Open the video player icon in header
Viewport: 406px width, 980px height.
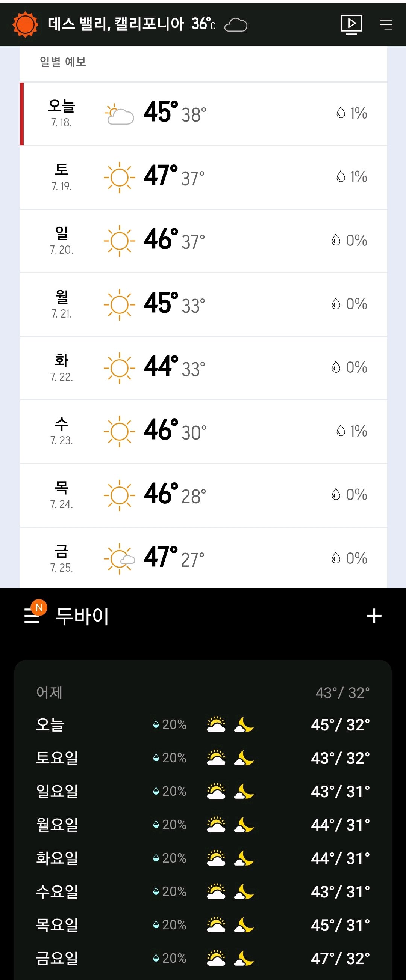pyautogui.click(x=351, y=24)
